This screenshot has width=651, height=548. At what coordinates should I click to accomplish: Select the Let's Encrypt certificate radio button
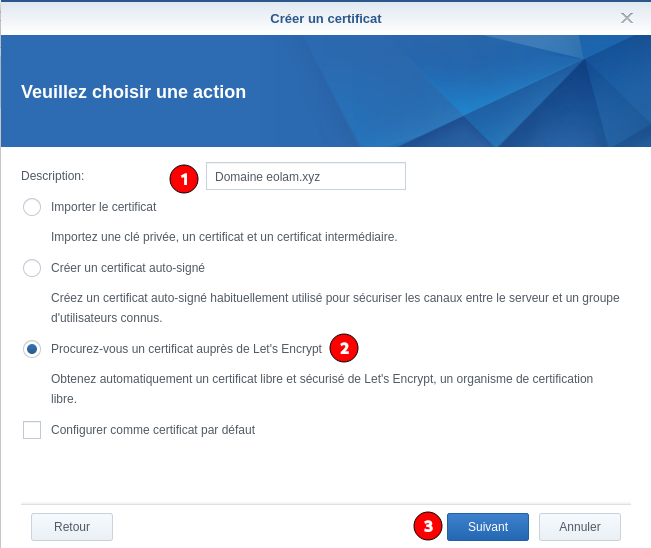[x=32, y=349]
